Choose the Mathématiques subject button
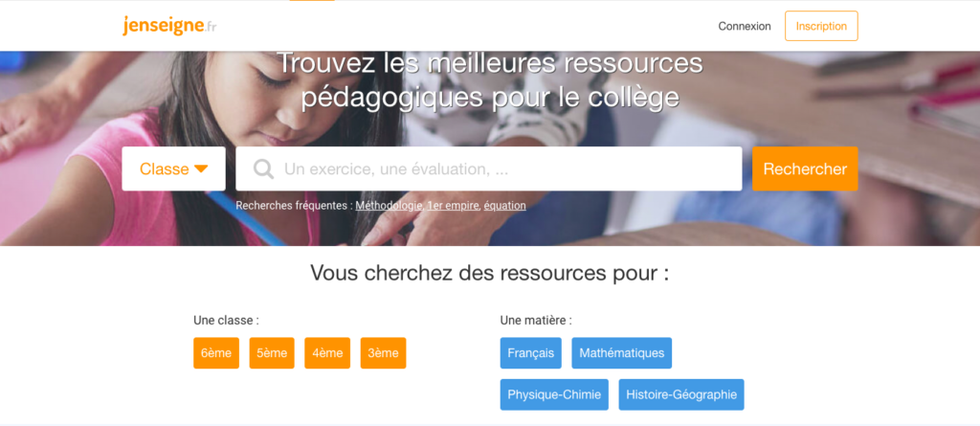This screenshot has height=426, width=980. tap(622, 353)
